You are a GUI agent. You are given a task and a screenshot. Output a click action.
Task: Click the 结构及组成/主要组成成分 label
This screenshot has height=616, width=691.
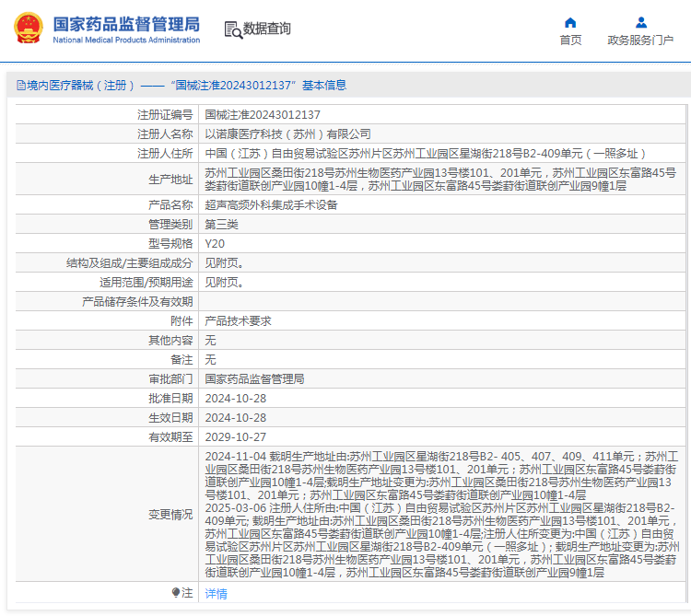(x=130, y=263)
